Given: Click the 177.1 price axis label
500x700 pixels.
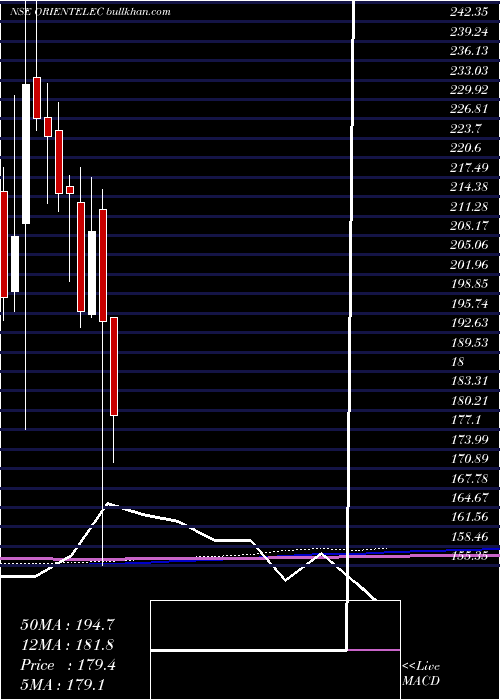Looking at the screenshot, I should (466, 420).
